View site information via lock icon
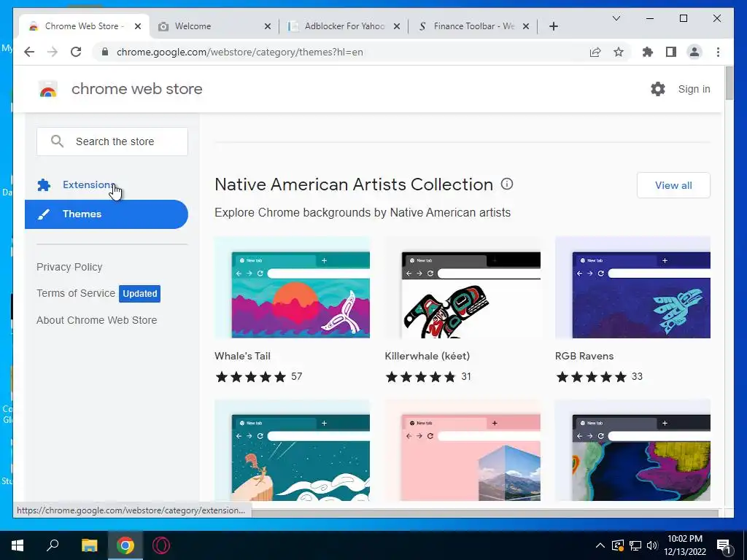Image resolution: width=747 pixels, height=560 pixels. point(105,52)
